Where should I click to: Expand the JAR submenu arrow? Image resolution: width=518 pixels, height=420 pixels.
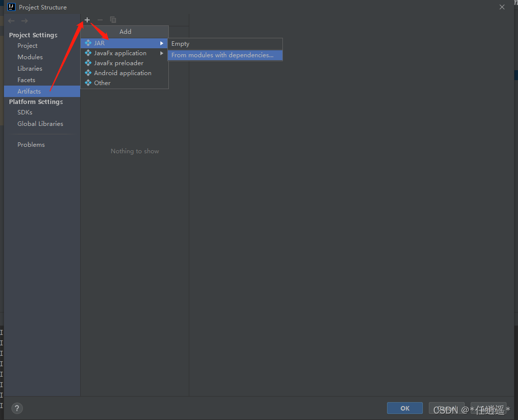coord(161,43)
